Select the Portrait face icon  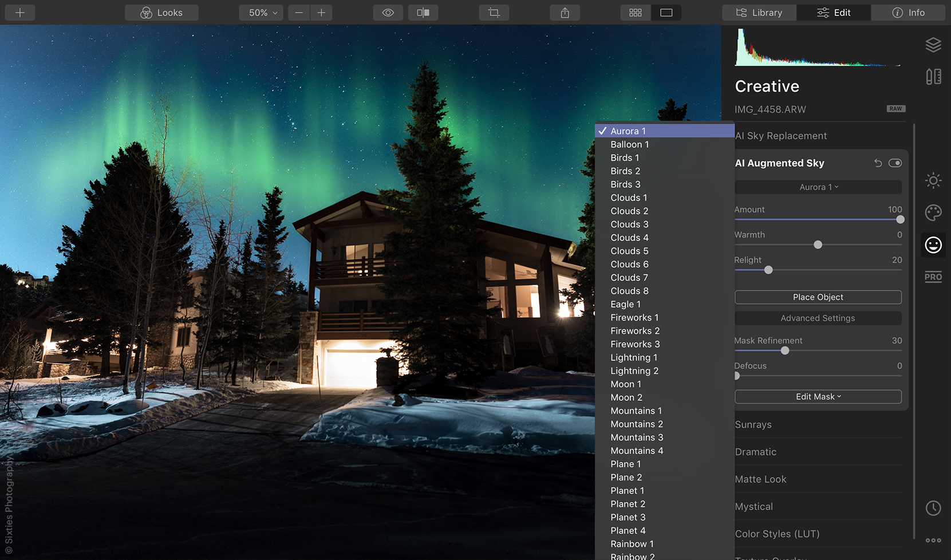point(933,245)
